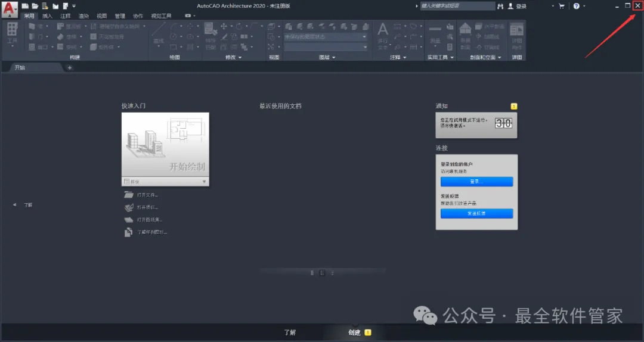This screenshot has width=644, height=342.
Task: Switch to the 了解 page at bottom
Action: tap(290, 332)
